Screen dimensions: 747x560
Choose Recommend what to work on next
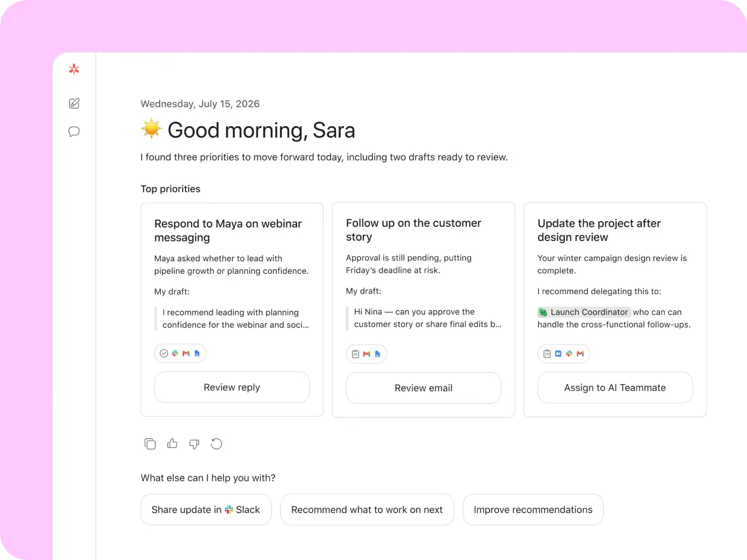[x=367, y=510]
